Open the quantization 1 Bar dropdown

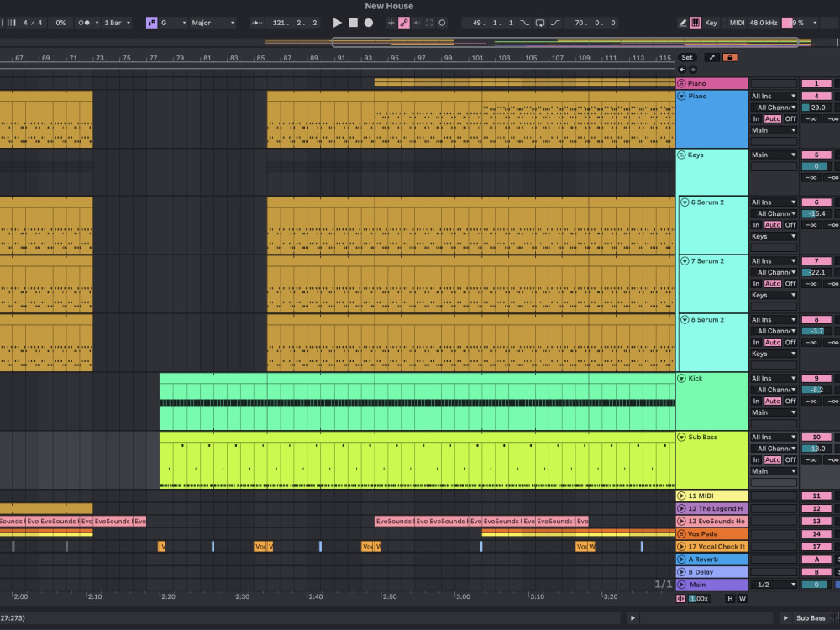coord(117,23)
